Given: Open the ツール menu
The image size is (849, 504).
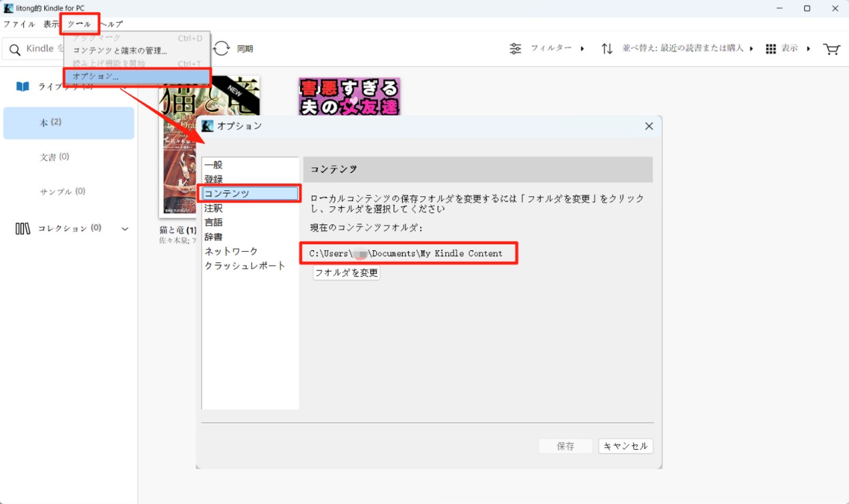Looking at the screenshot, I should click(79, 24).
